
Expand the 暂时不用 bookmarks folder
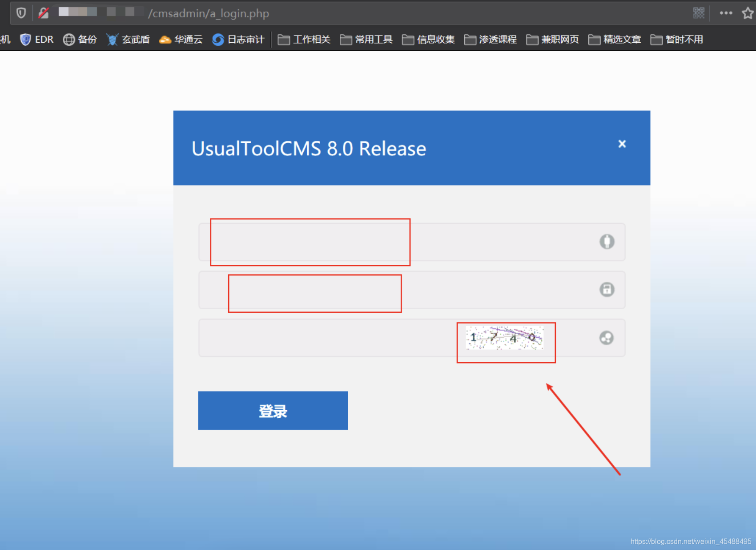[x=677, y=40]
